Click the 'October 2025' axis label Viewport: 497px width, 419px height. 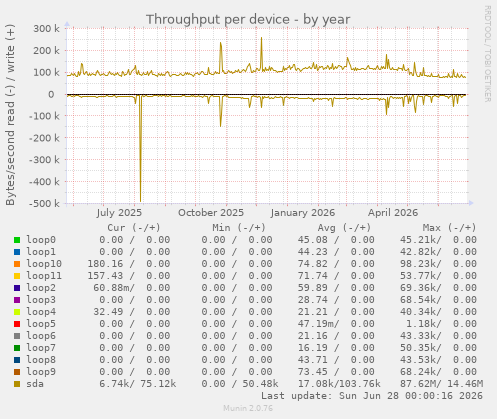click(211, 213)
